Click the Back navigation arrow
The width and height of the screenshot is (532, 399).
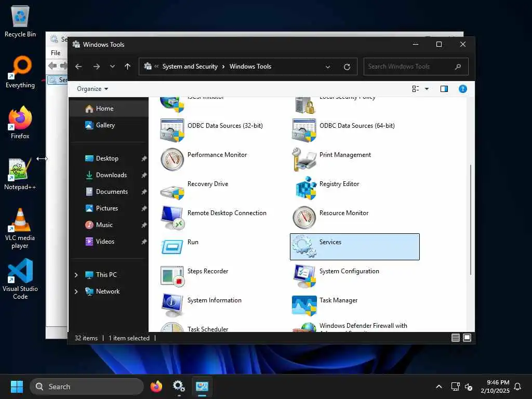coord(78,66)
